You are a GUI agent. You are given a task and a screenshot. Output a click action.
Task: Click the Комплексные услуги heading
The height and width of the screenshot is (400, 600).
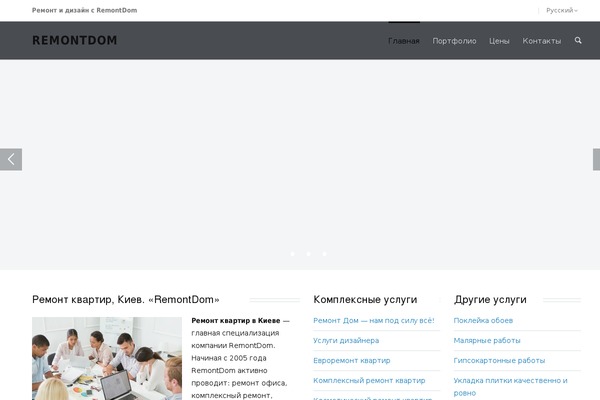click(x=365, y=299)
